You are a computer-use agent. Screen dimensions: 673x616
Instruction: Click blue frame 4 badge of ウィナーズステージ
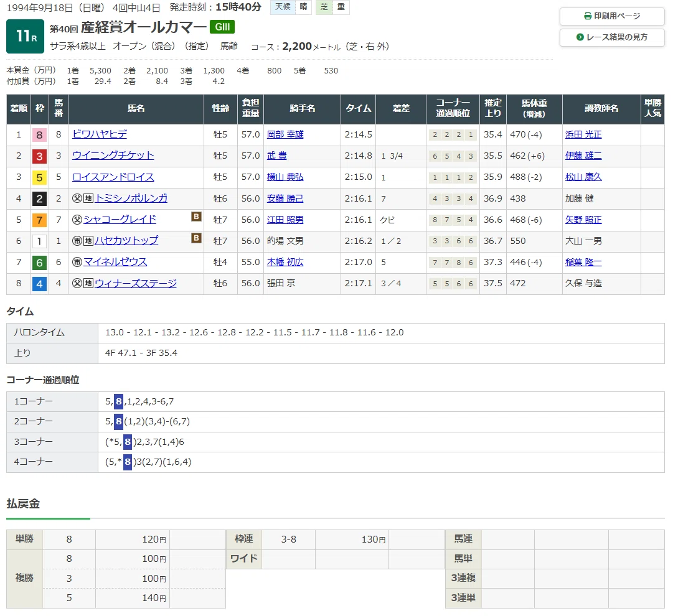[x=39, y=284]
